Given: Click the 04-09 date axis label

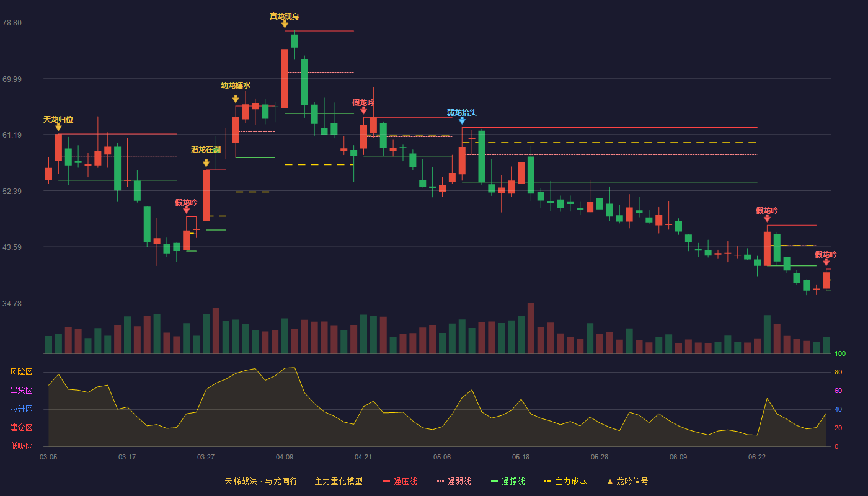Looking at the screenshot, I should click(285, 457).
